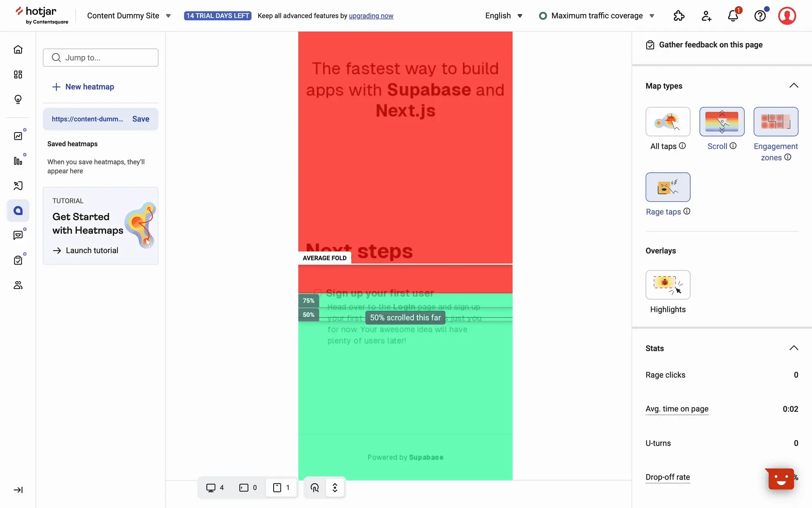
Task: Open the English language dropdown
Action: pos(504,16)
